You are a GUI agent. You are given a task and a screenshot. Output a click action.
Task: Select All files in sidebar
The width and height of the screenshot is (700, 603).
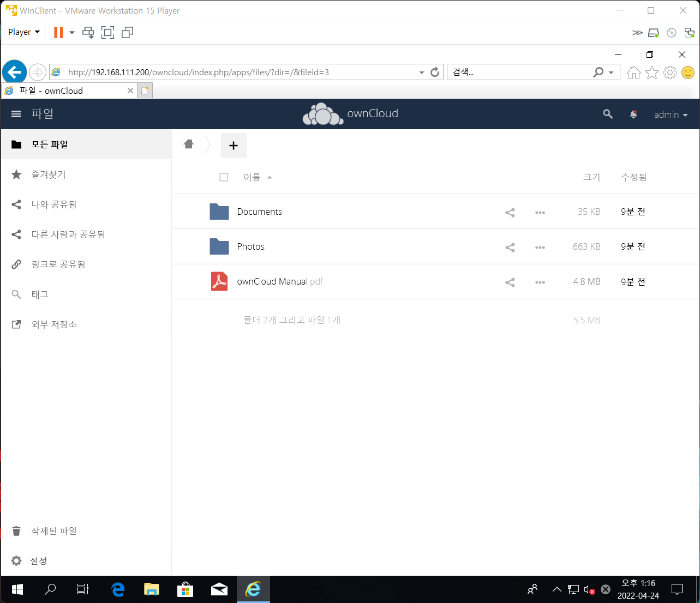tap(86, 144)
